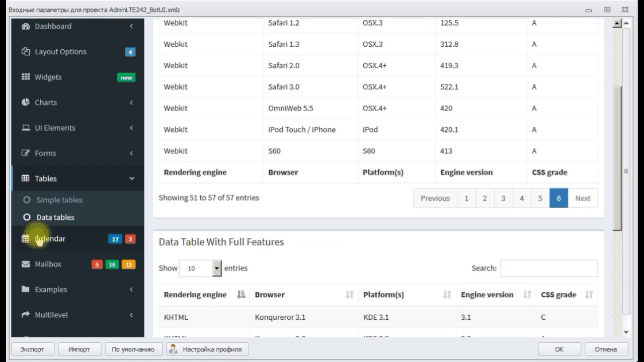This screenshot has width=644, height=362.
Task: Sort by Platform(s) column sort icon
Action: 447,295
